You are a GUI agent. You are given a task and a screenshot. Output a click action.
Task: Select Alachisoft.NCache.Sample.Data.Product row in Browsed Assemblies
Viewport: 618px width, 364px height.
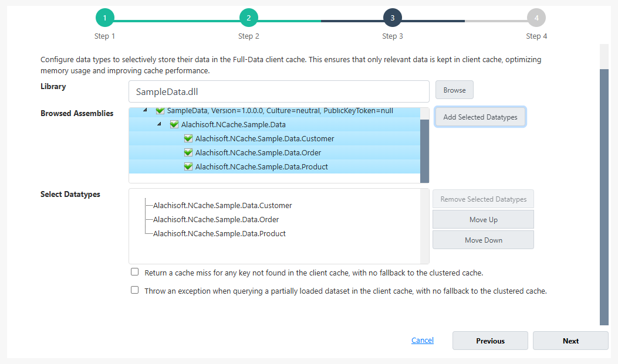(274, 167)
